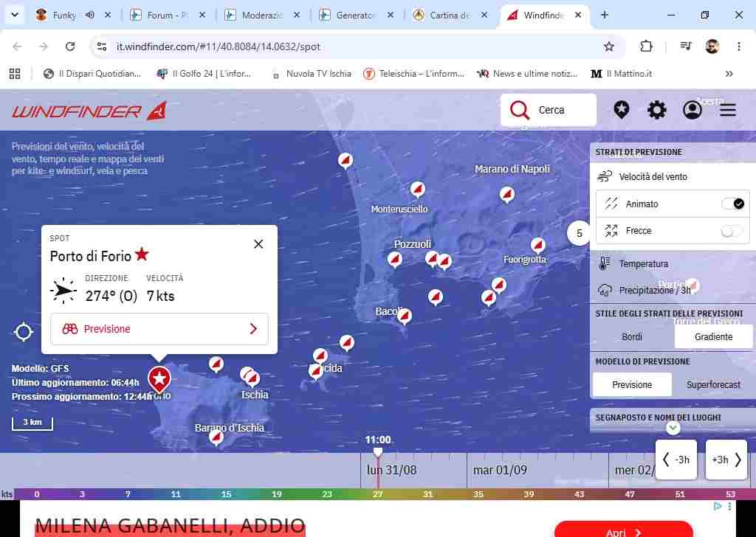
Task: Open the media control icon in Chrome toolbar
Action: (x=686, y=46)
